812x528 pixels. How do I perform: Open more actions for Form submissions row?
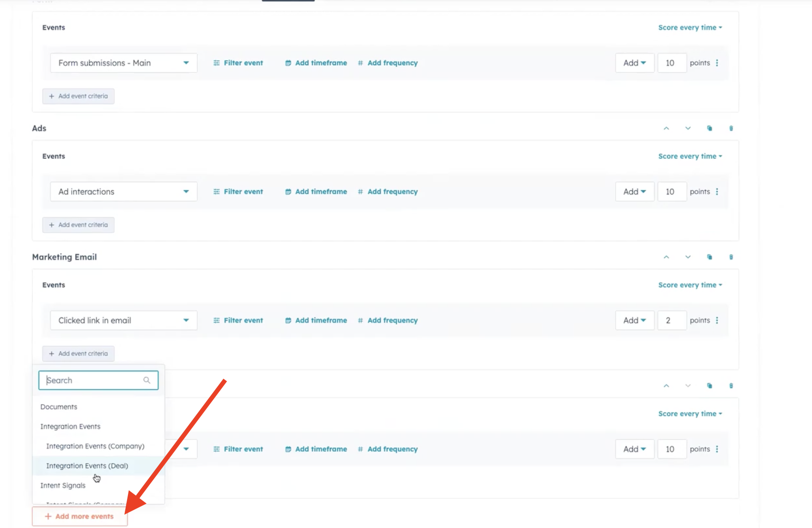pos(717,63)
